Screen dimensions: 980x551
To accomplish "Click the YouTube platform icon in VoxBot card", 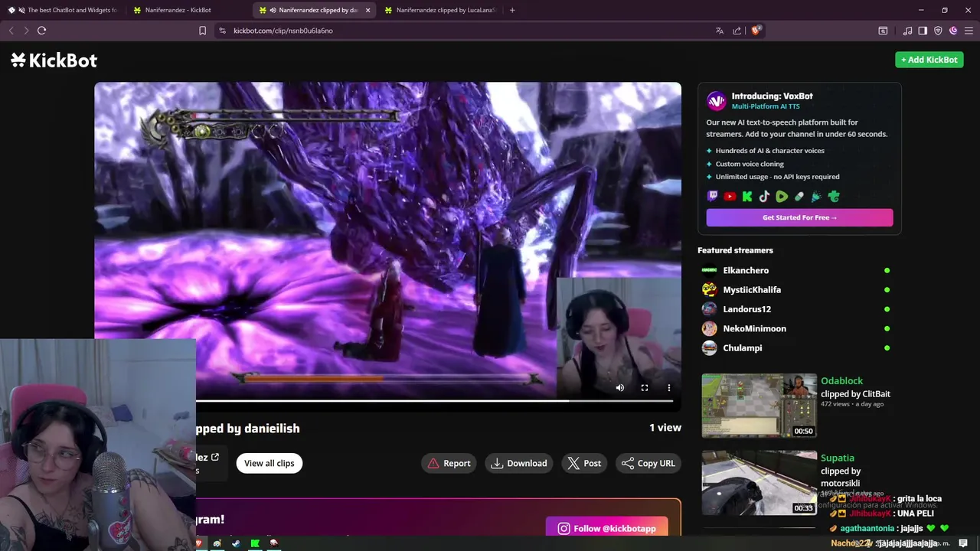I will pyautogui.click(x=730, y=197).
